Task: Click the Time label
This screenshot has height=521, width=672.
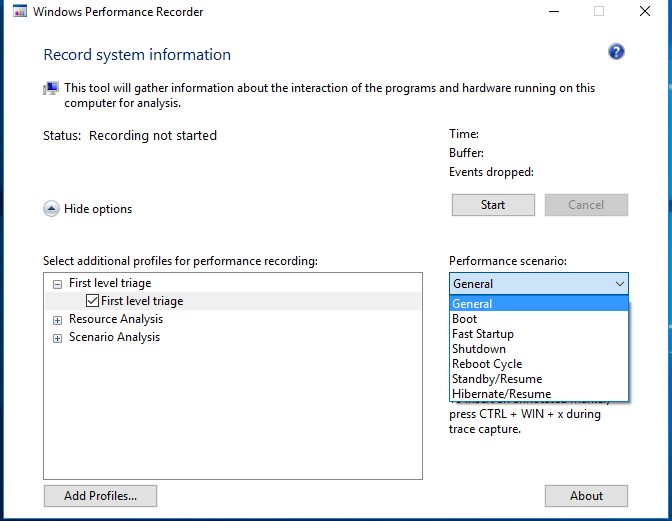Action: [464, 134]
